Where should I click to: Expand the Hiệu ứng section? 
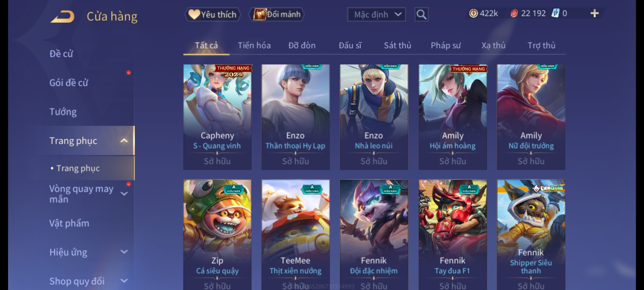pos(124,252)
